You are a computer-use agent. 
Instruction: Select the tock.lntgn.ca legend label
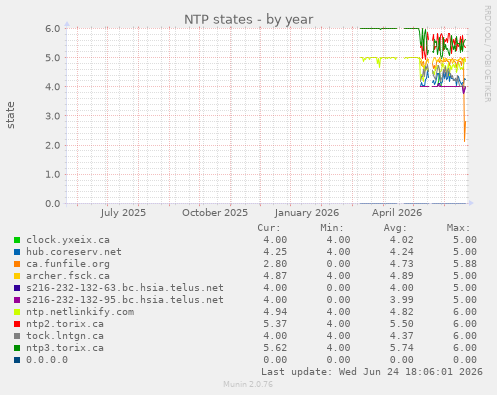tap(65, 336)
